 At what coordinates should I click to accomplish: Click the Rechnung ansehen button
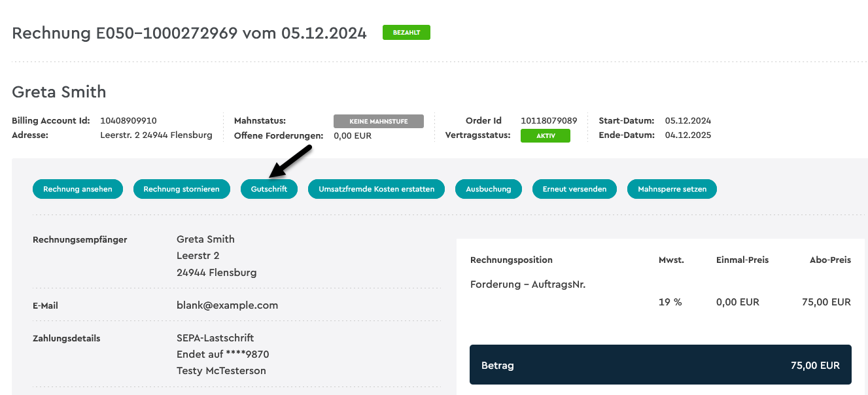(78, 189)
